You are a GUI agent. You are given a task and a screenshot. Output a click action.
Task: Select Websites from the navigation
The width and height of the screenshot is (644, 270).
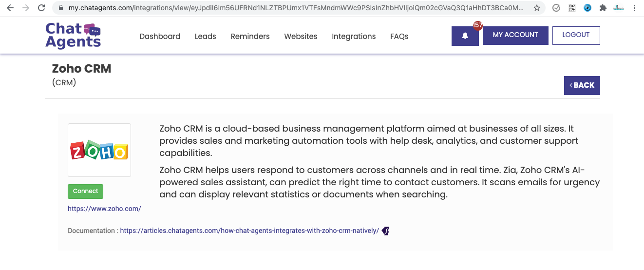pyautogui.click(x=301, y=37)
